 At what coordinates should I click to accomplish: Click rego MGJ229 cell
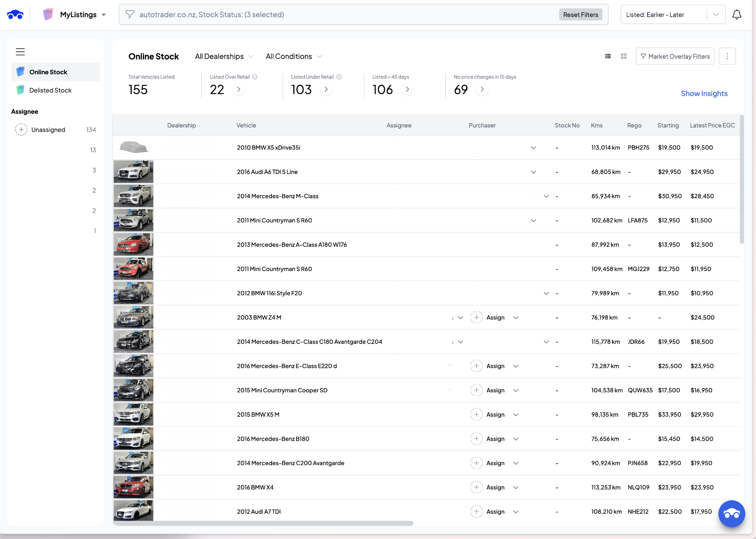[639, 269]
